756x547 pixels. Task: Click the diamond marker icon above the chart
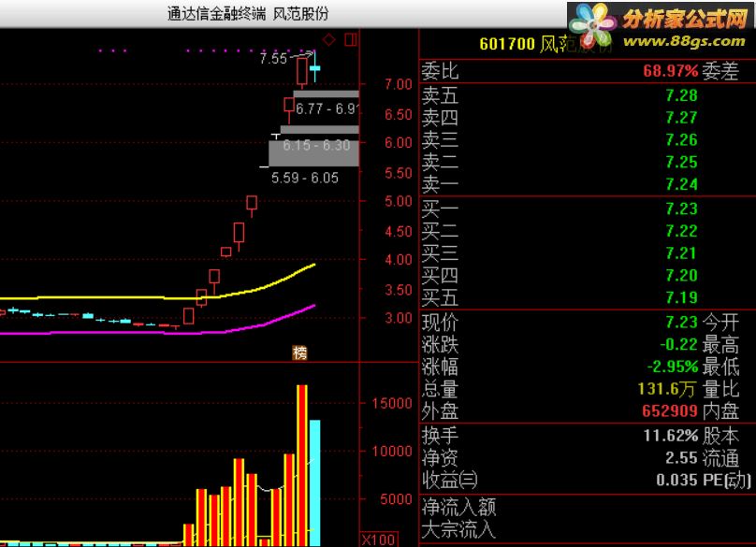coord(329,39)
